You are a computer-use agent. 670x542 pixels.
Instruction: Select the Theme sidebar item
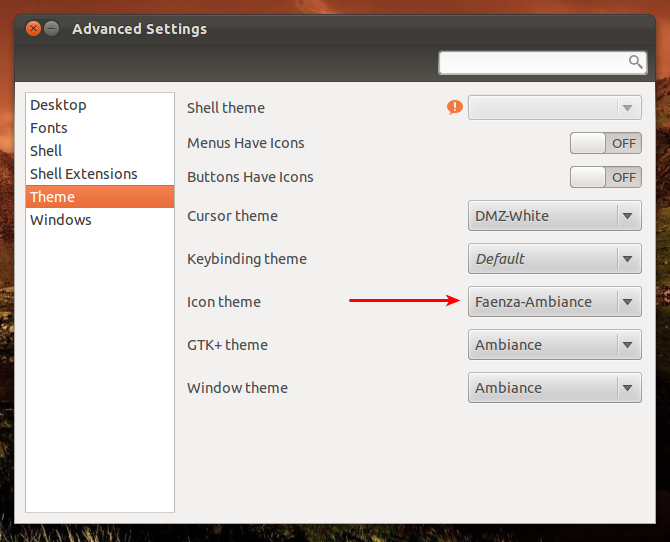coord(52,197)
